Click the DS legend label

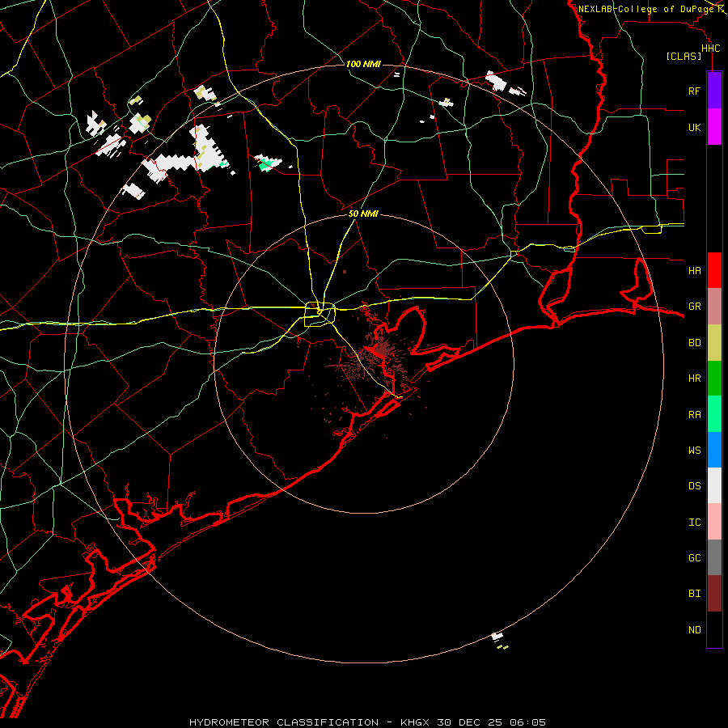[694, 486]
